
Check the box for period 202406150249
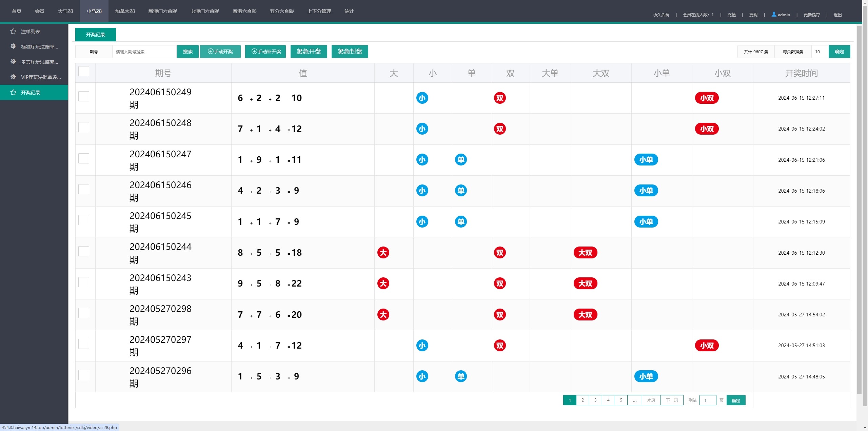84,96
